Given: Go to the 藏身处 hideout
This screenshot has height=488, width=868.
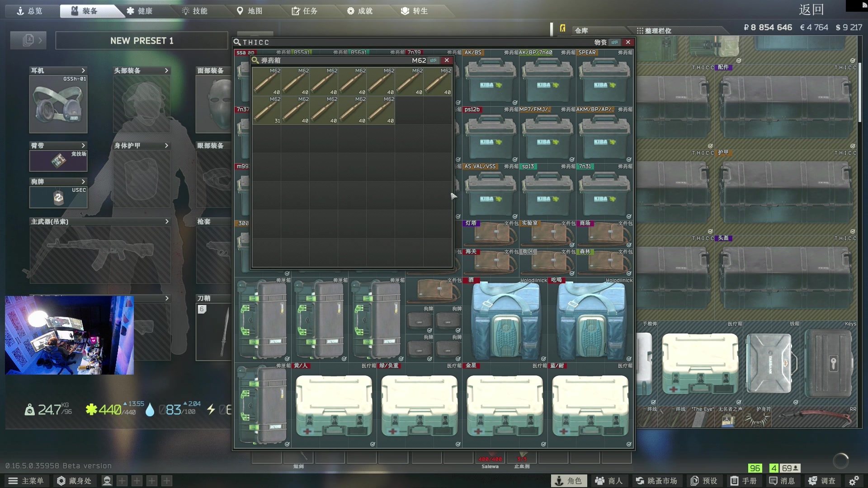Looking at the screenshot, I should point(74,481).
